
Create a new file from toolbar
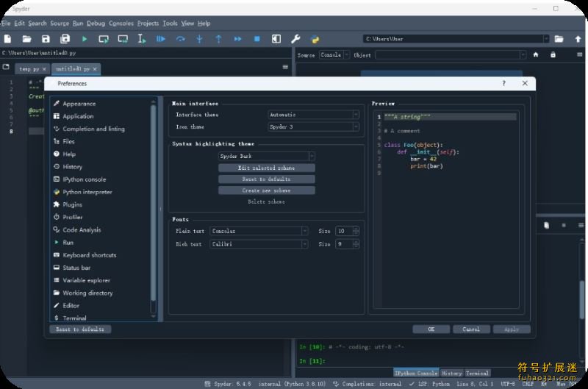click(7, 39)
